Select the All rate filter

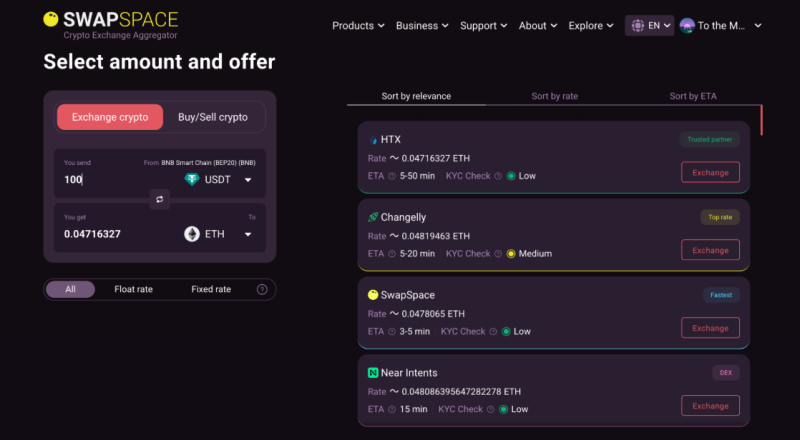coord(70,289)
